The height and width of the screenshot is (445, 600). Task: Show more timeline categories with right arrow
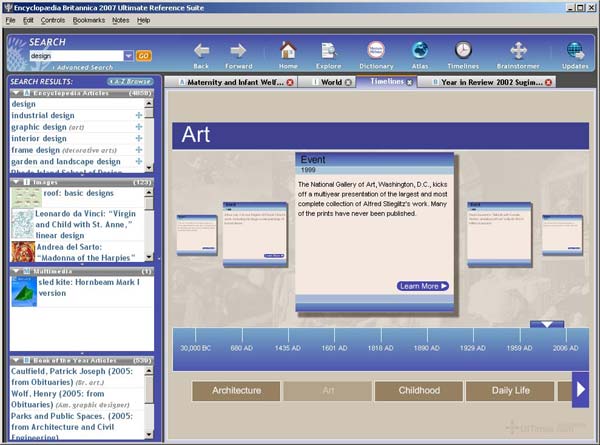(x=580, y=390)
